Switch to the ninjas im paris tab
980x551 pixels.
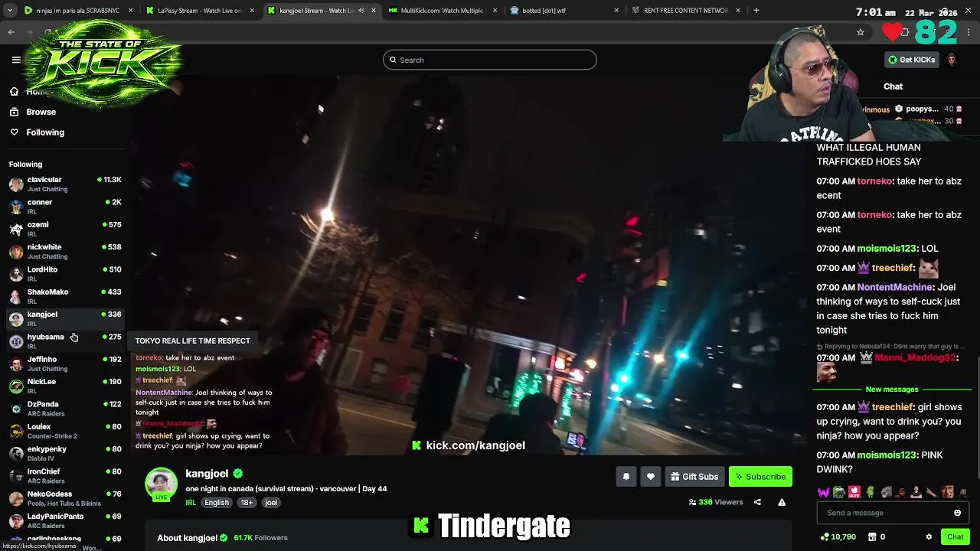pos(75,11)
